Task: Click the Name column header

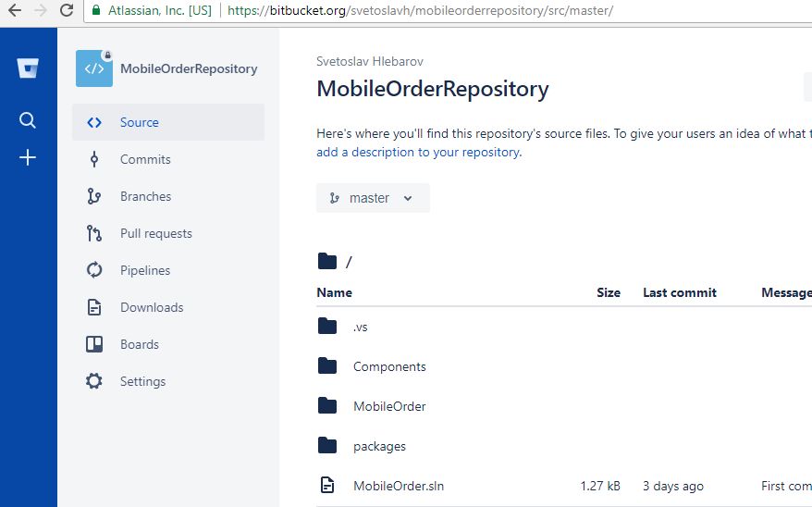Action: click(x=334, y=292)
